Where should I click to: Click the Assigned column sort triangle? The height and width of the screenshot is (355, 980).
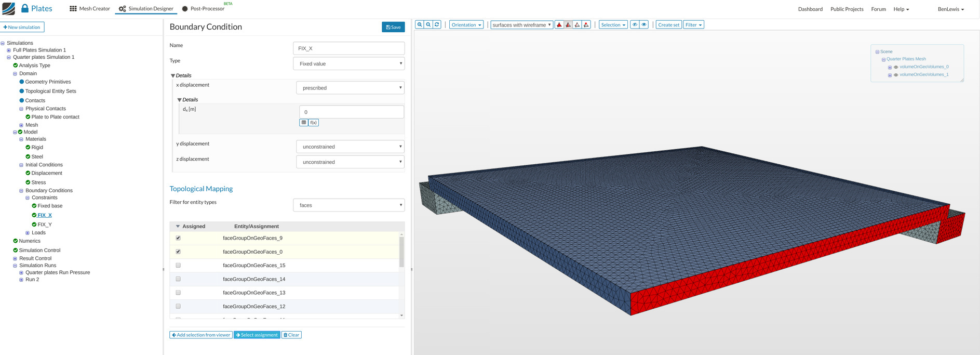(178, 227)
